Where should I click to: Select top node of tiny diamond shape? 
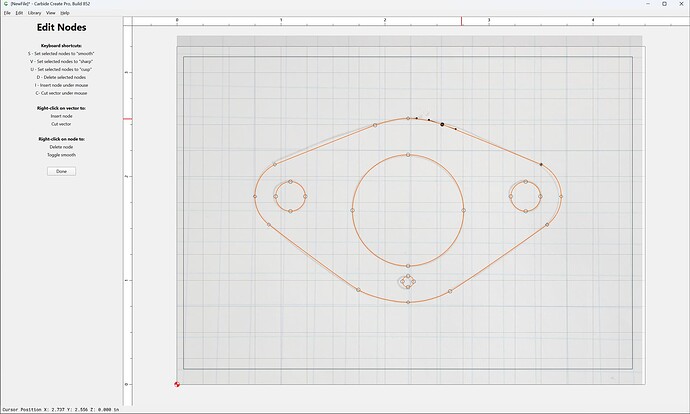pos(408,276)
